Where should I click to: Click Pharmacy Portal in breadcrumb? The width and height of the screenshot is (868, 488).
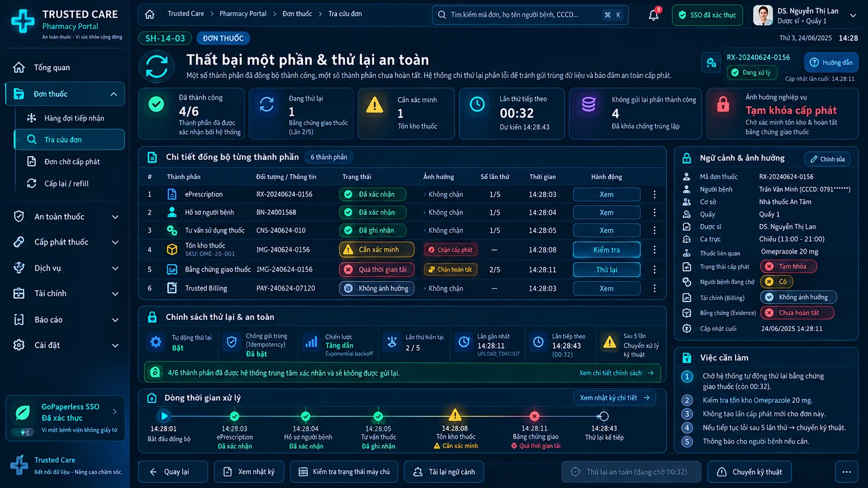[x=243, y=14]
